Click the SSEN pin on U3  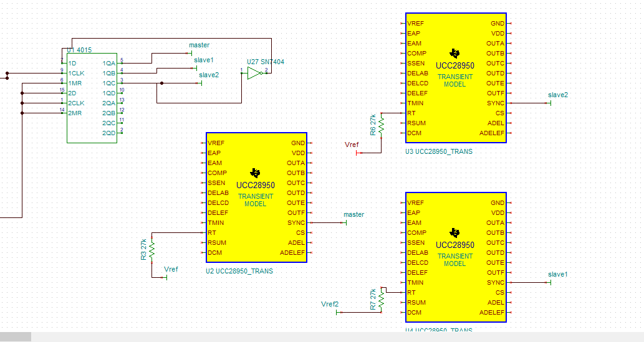[x=416, y=63]
